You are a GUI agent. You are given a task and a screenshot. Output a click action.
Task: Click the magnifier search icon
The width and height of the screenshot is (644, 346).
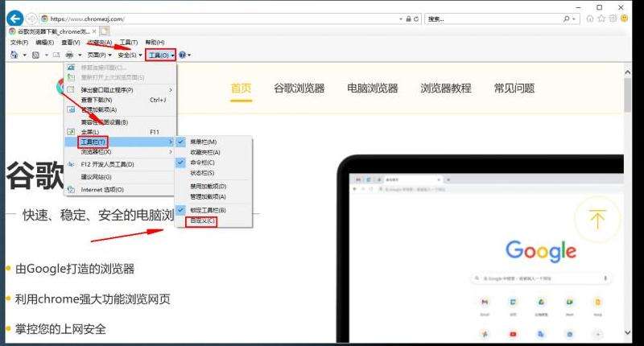(567, 19)
